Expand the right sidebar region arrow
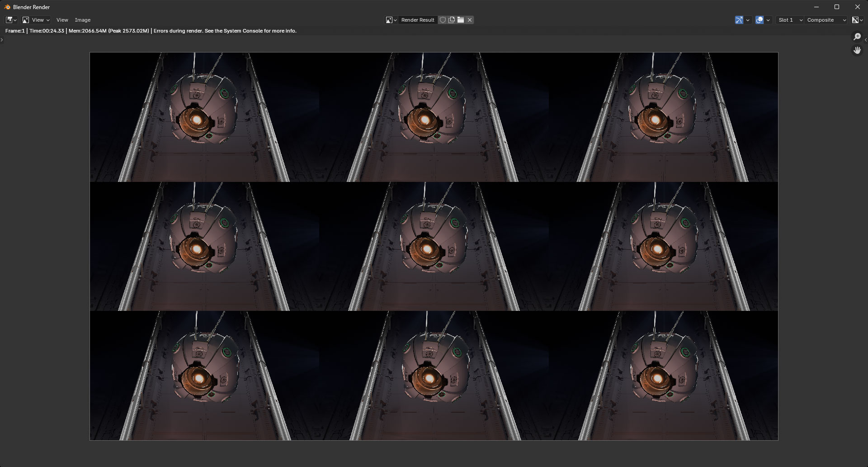The image size is (868, 467). tap(866, 40)
